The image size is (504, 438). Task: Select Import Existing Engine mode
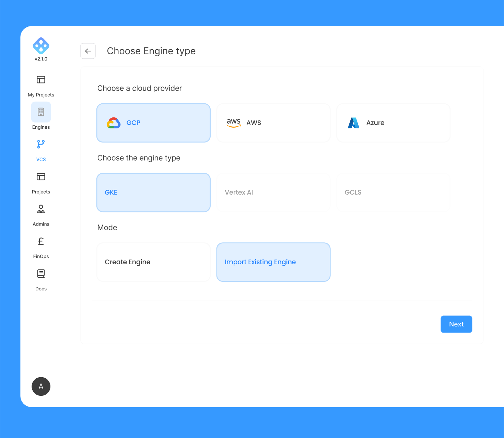click(273, 262)
